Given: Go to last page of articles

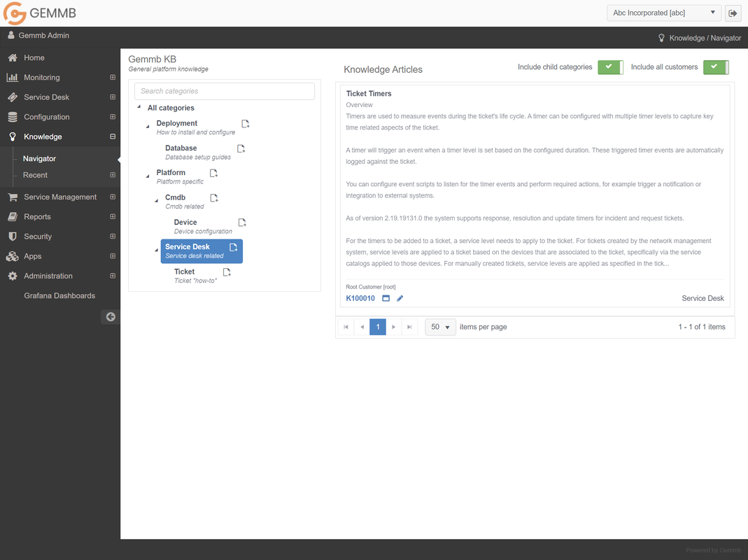Looking at the screenshot, I should [x=409, y=327].
